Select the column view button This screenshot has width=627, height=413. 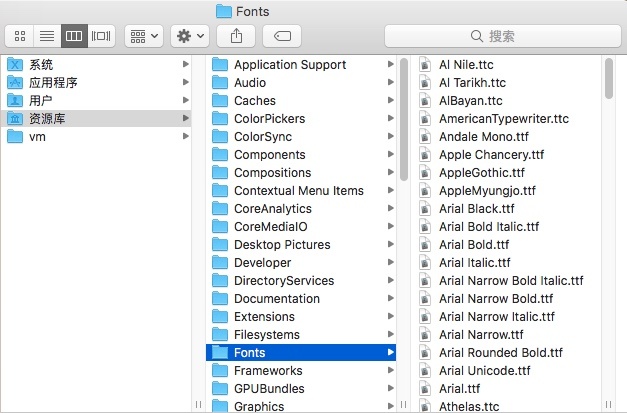click(74, 36)
